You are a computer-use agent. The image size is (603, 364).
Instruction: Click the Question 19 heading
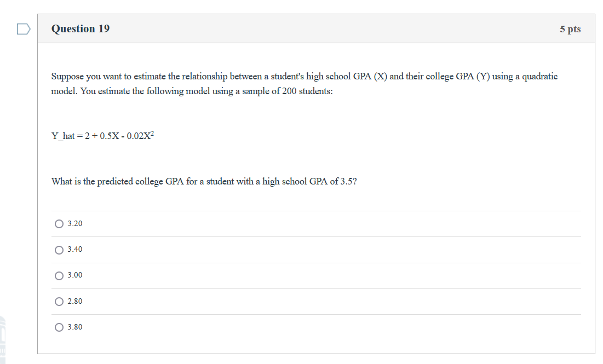81,29
